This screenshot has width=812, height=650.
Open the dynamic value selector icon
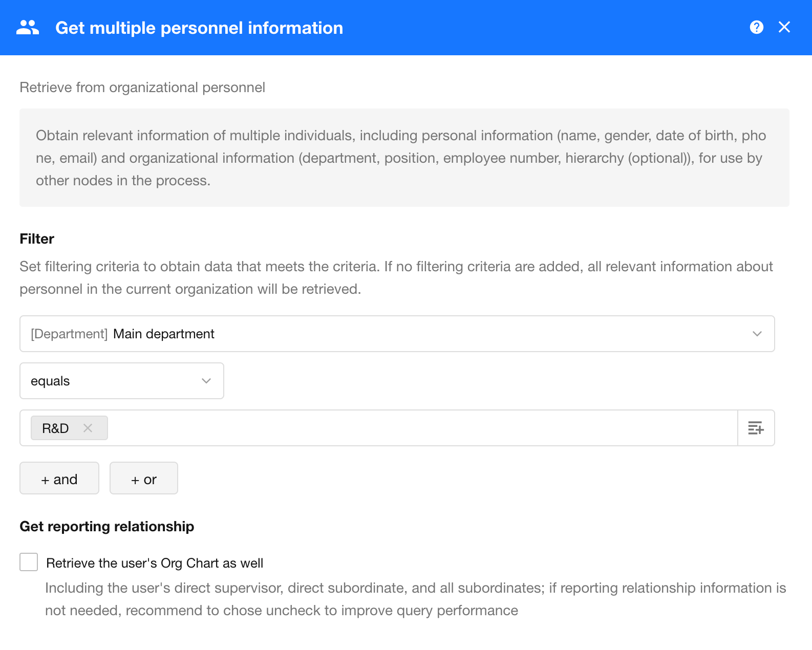756,428
